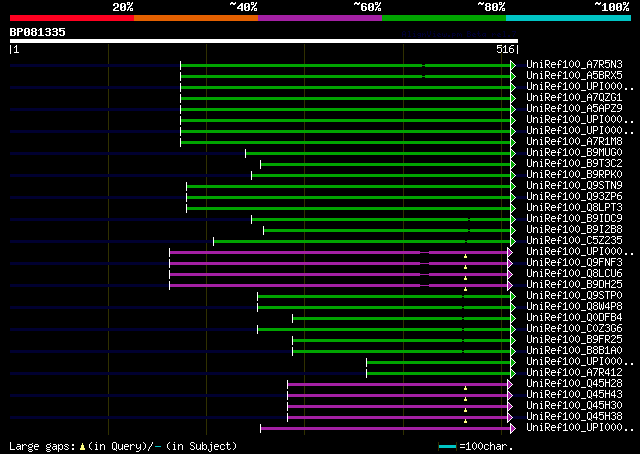Select the UniRef100_B9RPK0 label
Viewport: 640px width, 454px height.
[x=574, y=175]
